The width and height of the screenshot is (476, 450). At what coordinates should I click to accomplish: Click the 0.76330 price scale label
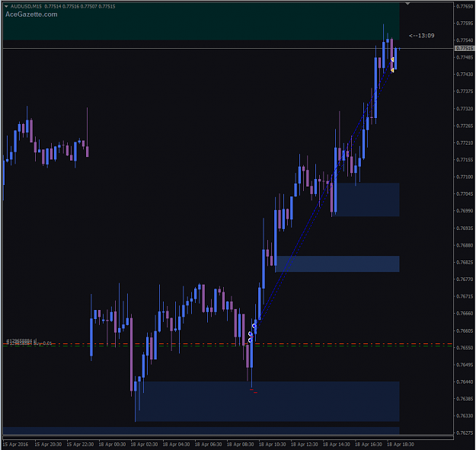pyautogui.click(x=465, y=416)
